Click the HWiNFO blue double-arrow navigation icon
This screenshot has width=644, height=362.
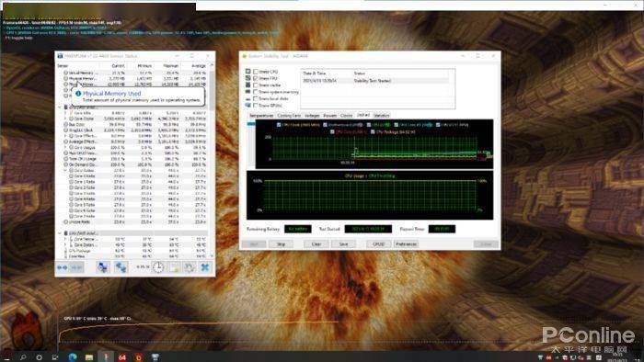pos(63,267)
